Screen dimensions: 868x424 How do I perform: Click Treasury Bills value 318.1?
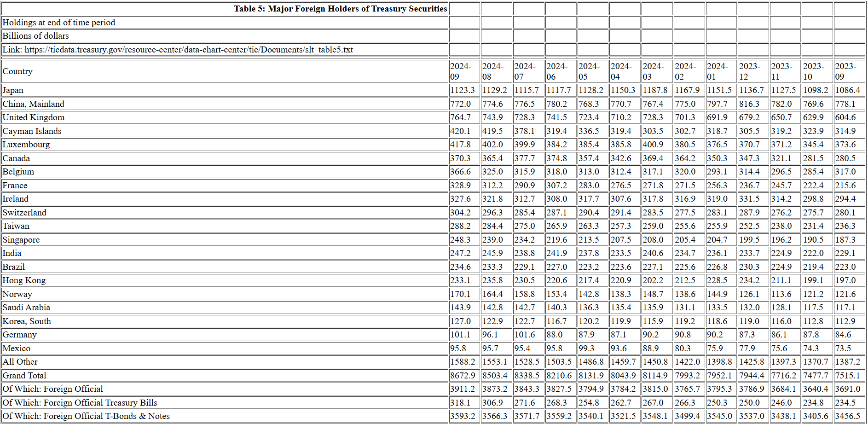[461, 403]
